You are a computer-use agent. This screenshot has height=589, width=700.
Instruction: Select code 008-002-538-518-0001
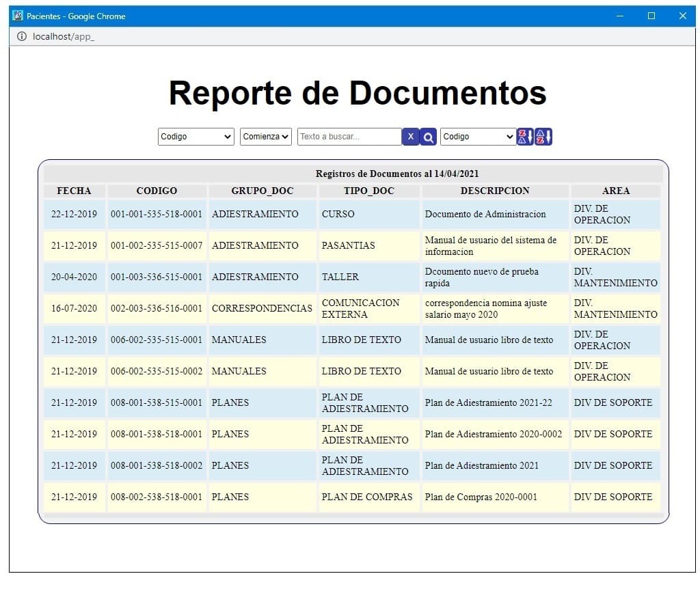coord(157,497)
